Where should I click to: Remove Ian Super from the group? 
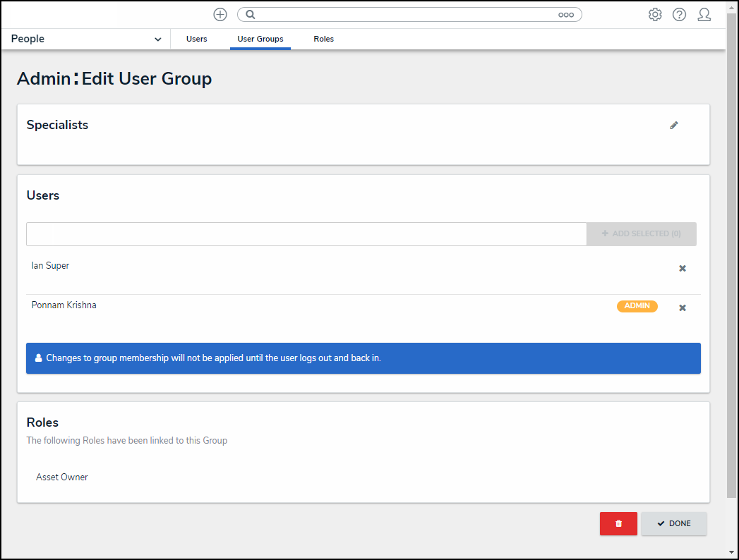[683, 269]
